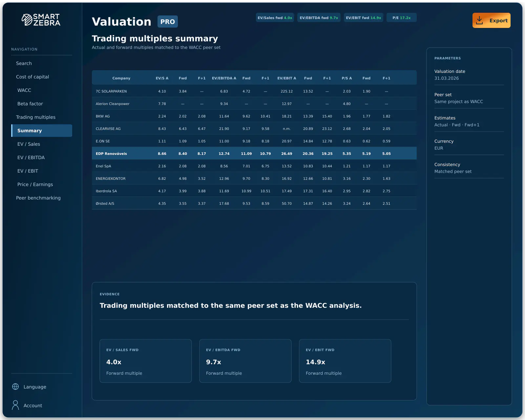Click the EV/EBIT fwd 14.9x chip
The image size is (525, 420).
(x=364, y=18)
